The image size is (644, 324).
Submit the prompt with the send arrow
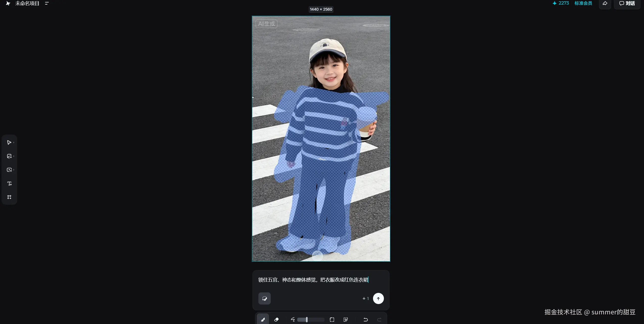(378, 298)
